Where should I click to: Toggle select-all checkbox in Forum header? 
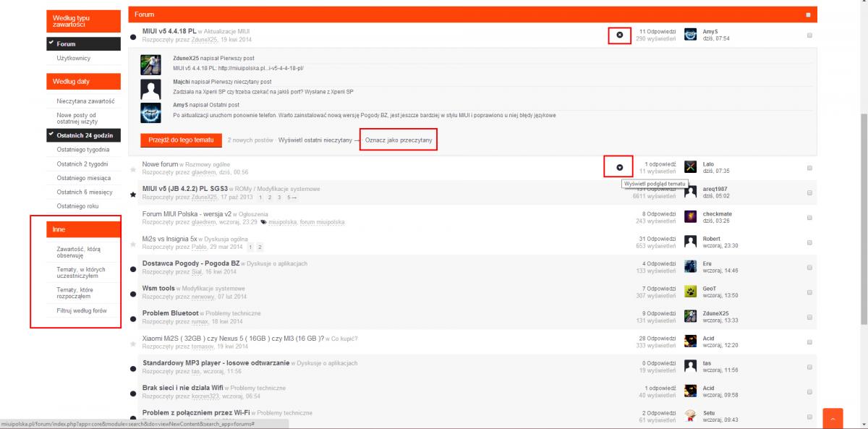point(808,14)
